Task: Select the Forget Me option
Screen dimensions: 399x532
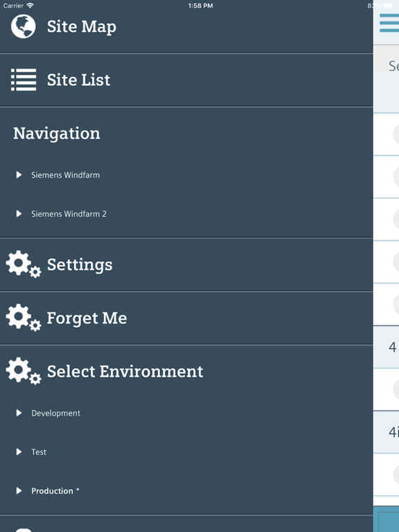Action: pos(186,318)
